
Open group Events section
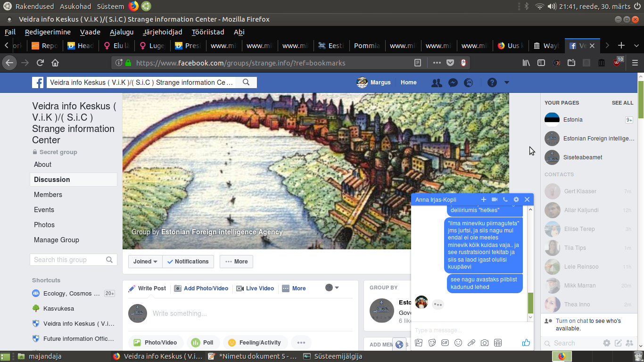click(44, 210)
